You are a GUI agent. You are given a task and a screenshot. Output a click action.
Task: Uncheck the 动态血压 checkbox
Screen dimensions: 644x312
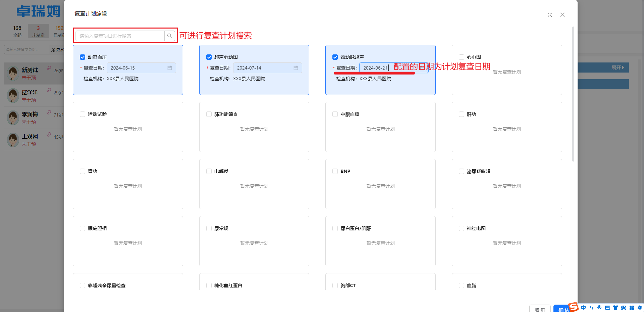(83, 57)
